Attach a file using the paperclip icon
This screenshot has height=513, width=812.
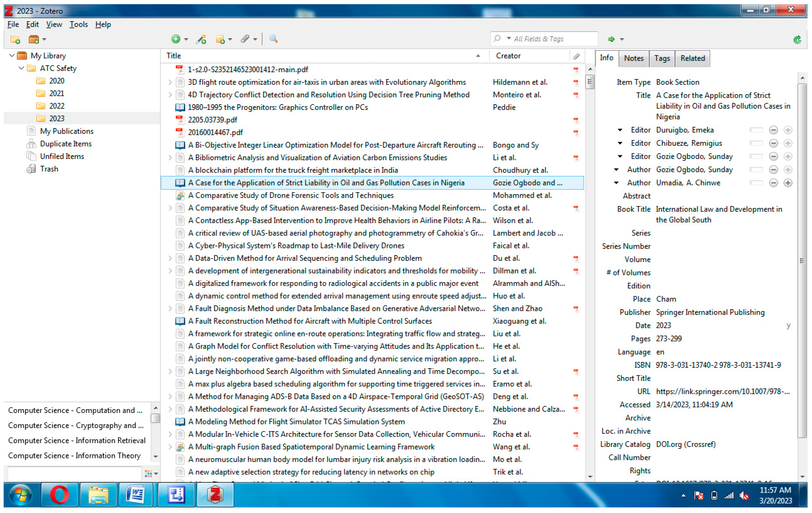245,39
